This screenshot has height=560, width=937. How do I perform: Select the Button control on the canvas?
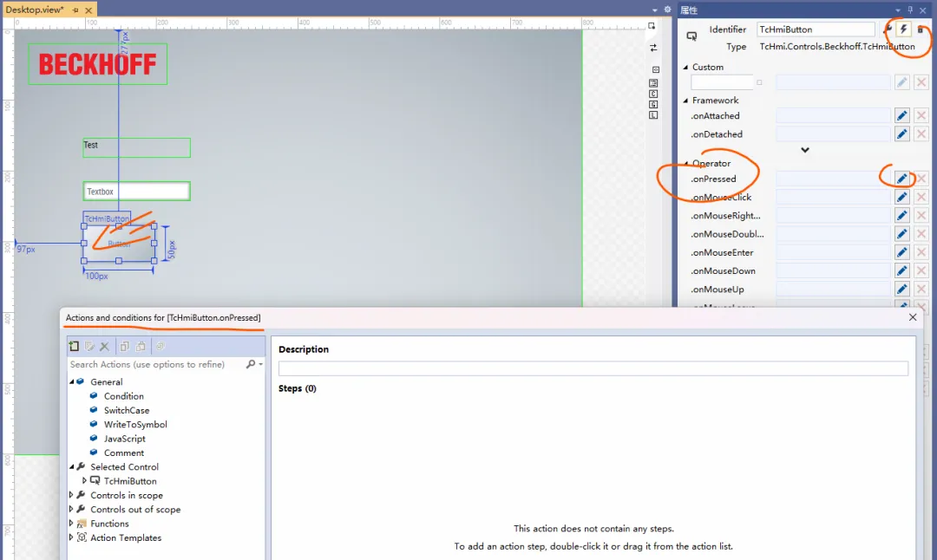coord(119,244)
